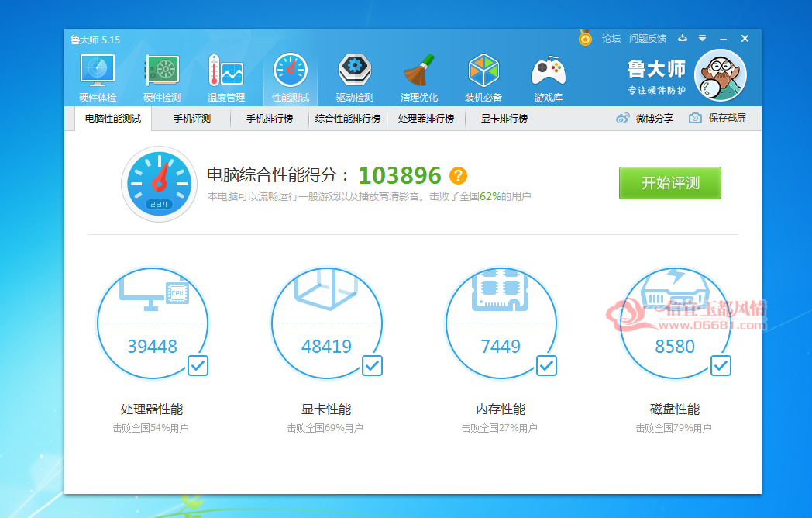Click the gold medal icon in title bar
This screenshot has width=812, height=518.
tap(585, 37)
